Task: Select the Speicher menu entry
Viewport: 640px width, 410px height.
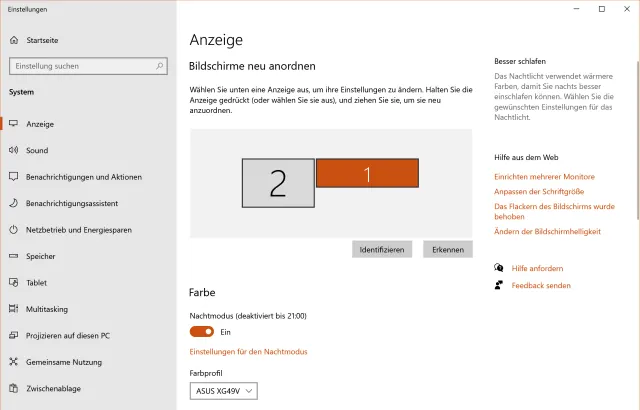Action: pyautogui.click(x=88, y=256)
